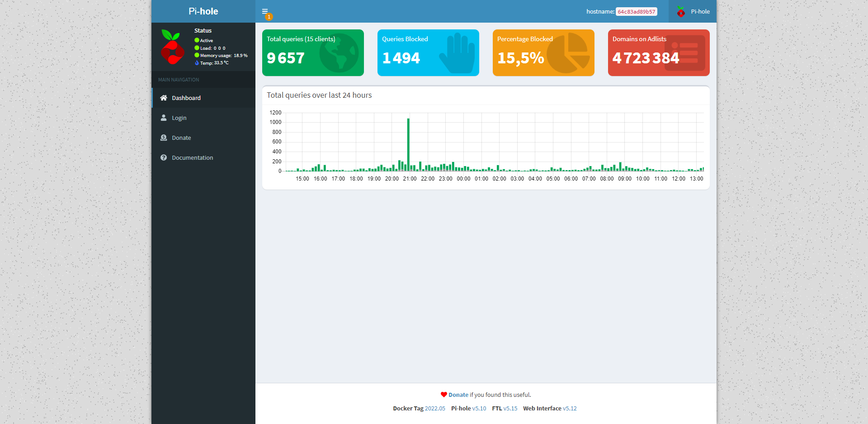Click the red heart icon in the footer
The image size is (868, 424).
(x=443, y=395)
